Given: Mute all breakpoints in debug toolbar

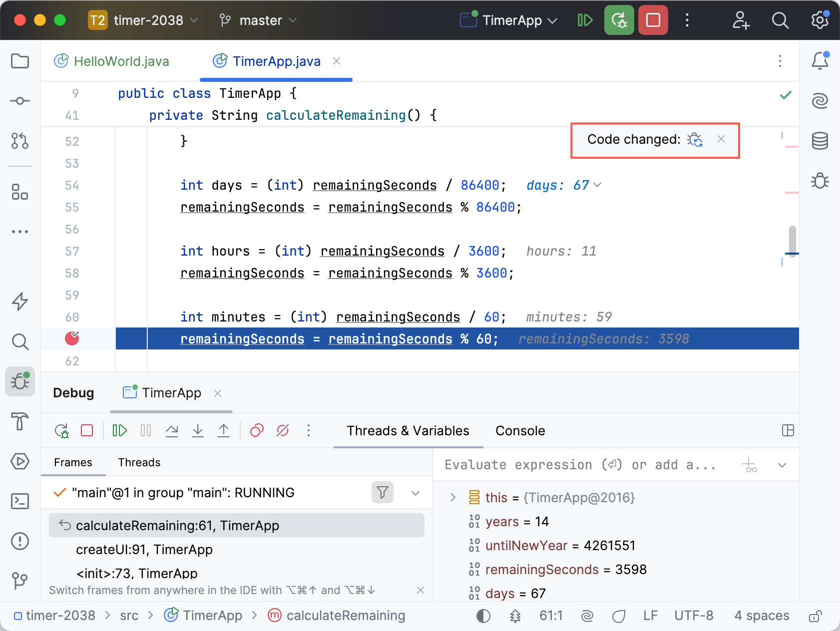Looking at the screenshot, I should [282, 430].
